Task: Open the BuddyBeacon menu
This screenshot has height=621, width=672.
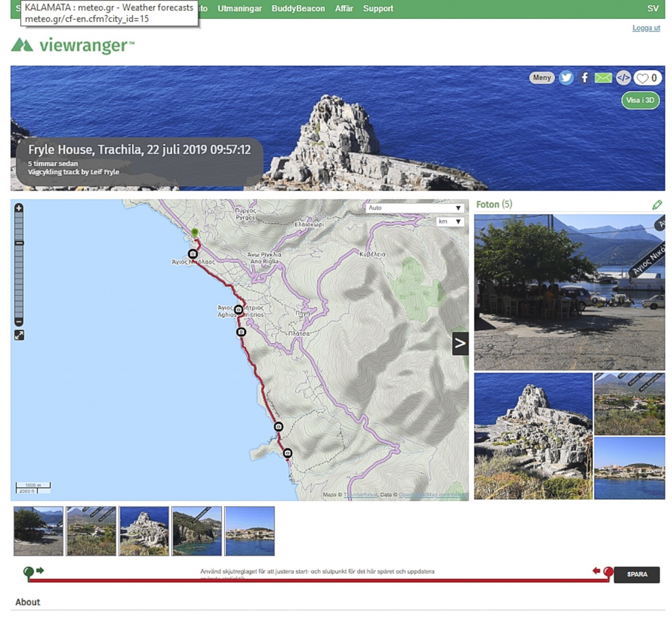Action: (x=299, y=9)
